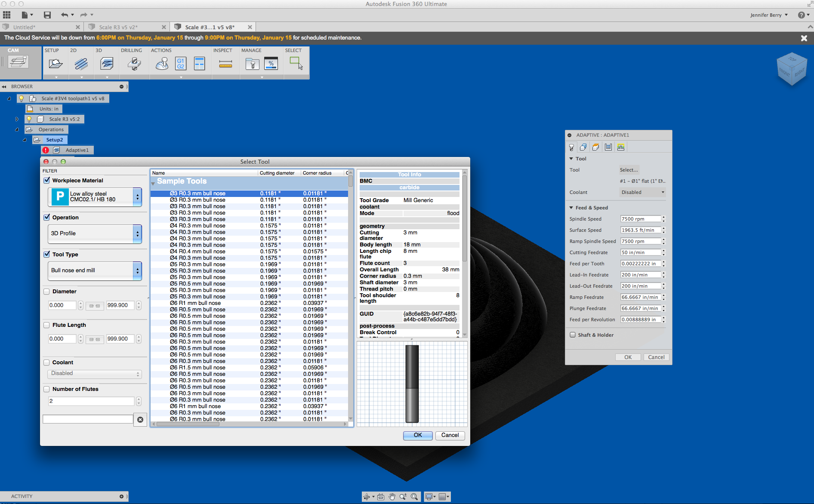The width and height of the screenshot is (814, 504).
Task: Collapse the Feed & Speed section
Action: (571, 208)
